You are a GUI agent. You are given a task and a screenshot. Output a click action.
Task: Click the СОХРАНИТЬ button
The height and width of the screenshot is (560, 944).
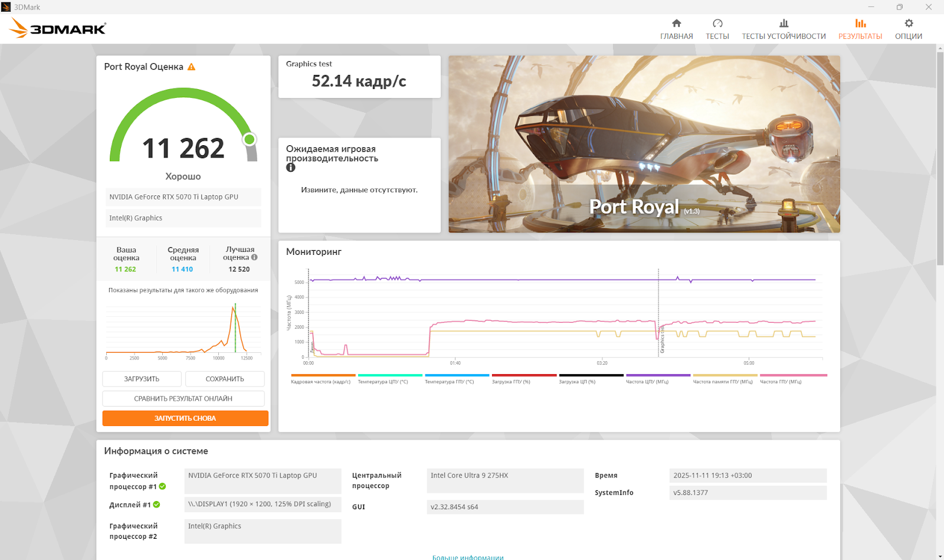(x=225, y=379)
